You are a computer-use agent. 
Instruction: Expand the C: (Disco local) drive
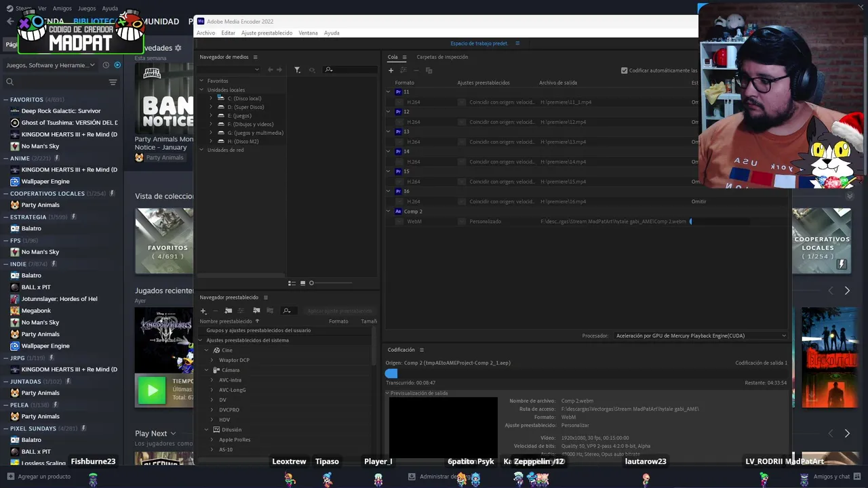pyautogui.click(x=211, y=98)
